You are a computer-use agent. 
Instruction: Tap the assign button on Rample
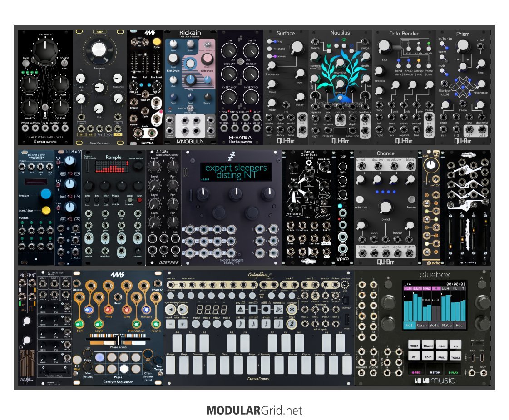(x=130, y=200)
